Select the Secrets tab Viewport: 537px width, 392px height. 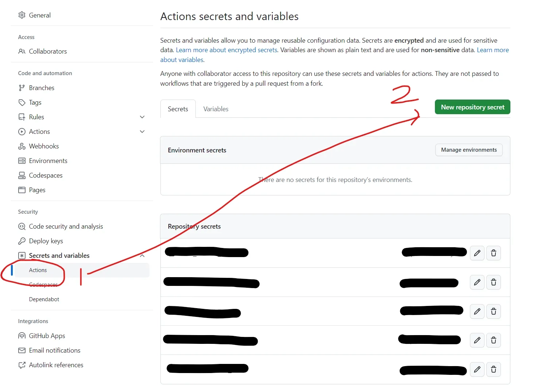pyautogui.click(x=178, y=109)
